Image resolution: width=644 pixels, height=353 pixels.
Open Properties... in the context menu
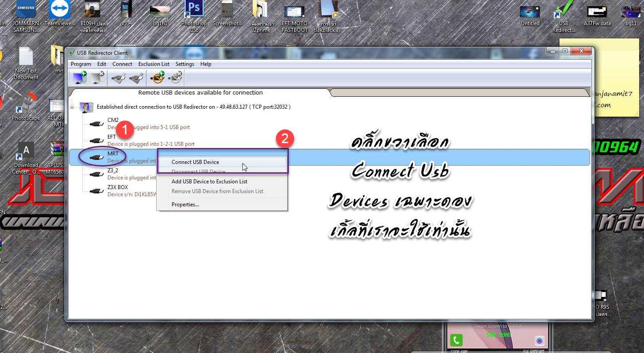(222, 205)
